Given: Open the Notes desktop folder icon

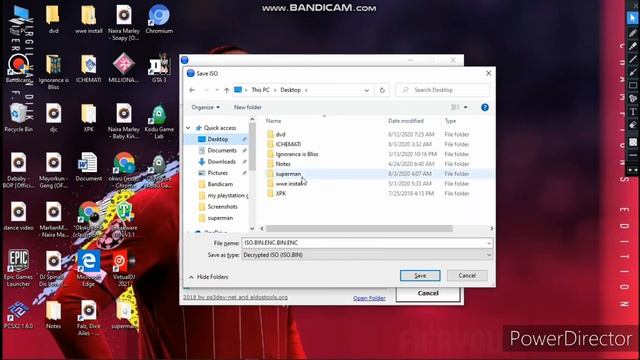Looking at the screenshot, I should coord(53,314).
